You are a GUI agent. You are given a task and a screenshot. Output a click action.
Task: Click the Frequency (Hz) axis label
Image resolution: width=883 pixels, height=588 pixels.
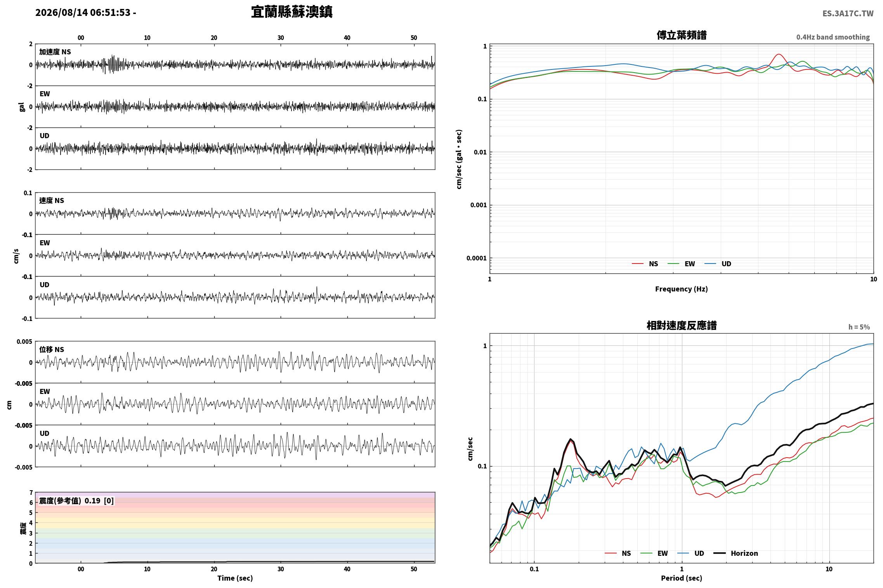coord(681,289)
